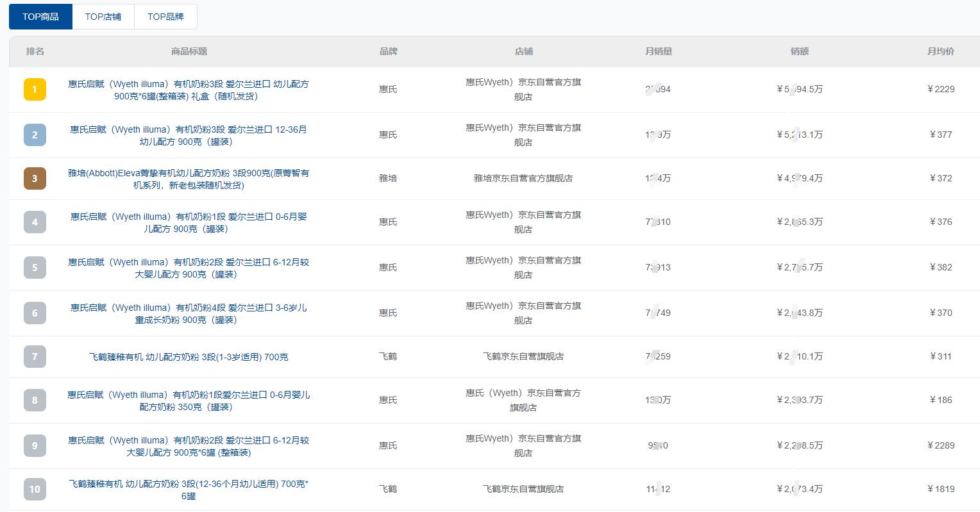980x512 pixels.
Task: Open the 飞鹤臻稚有机 3段 700克 product link
Action: tap(187, 357)
